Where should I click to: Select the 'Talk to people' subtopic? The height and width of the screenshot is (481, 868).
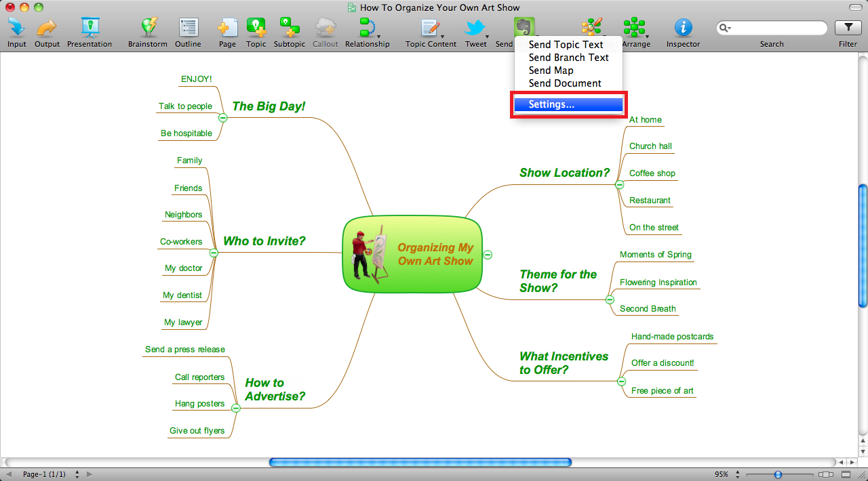tap(186, 106)
